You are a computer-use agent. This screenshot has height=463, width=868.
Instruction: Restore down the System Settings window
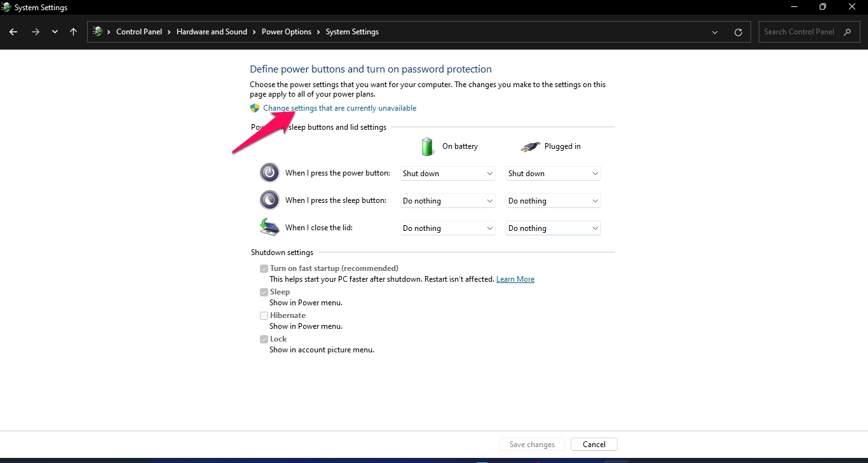click(823, 7)
